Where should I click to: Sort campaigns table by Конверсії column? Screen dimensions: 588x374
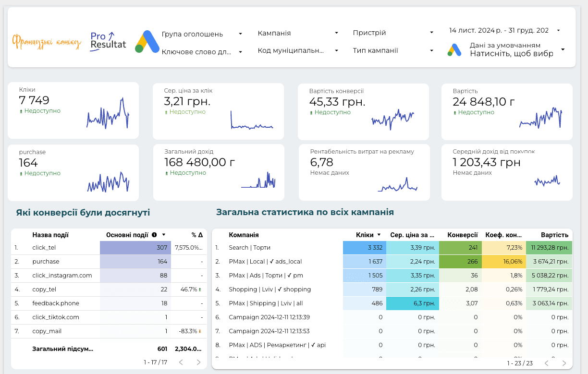[x=463, y=235]
